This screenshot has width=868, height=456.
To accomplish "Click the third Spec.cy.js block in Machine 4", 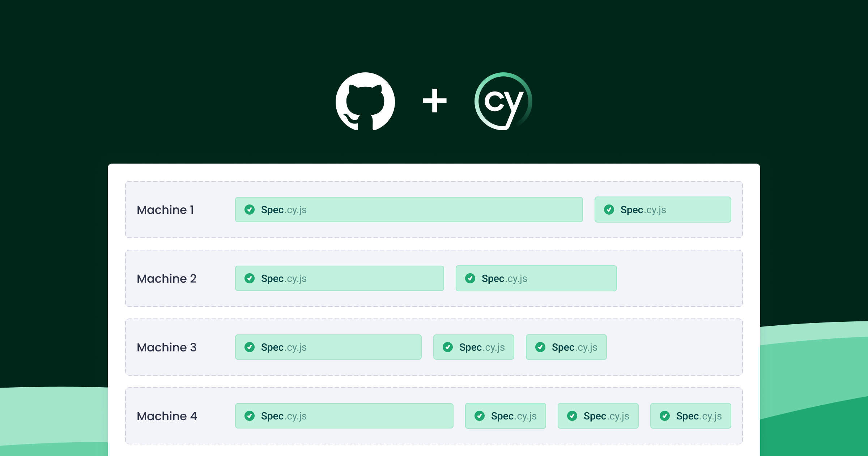I will (598, 416).
